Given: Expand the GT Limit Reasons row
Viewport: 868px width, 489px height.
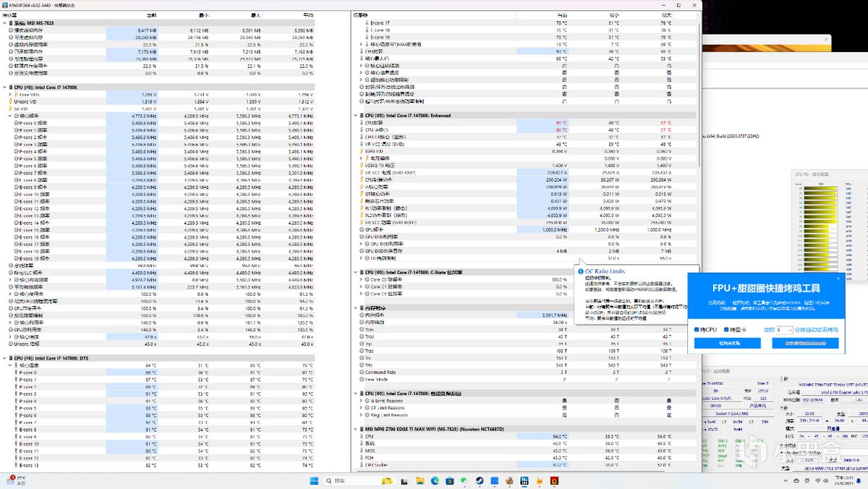Looking at the screenshot, I should 361,407.
